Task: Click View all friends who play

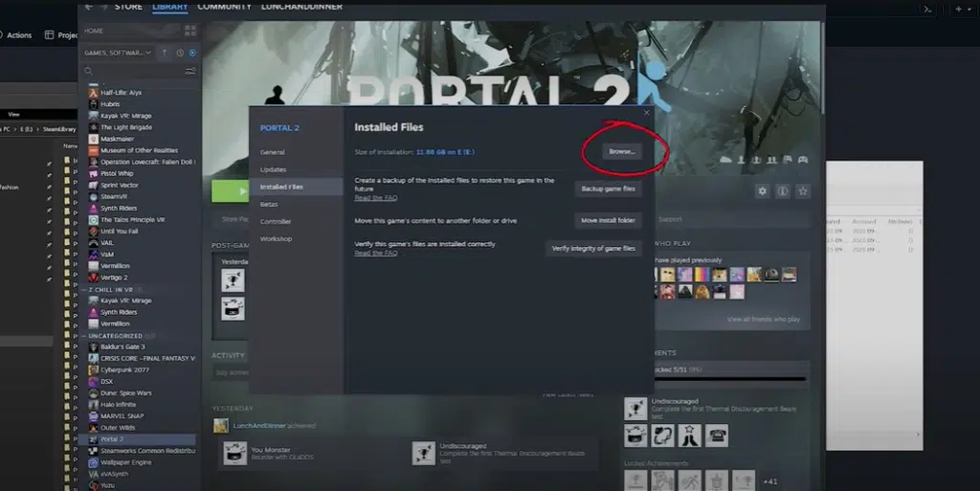Action: pos(763,320)
